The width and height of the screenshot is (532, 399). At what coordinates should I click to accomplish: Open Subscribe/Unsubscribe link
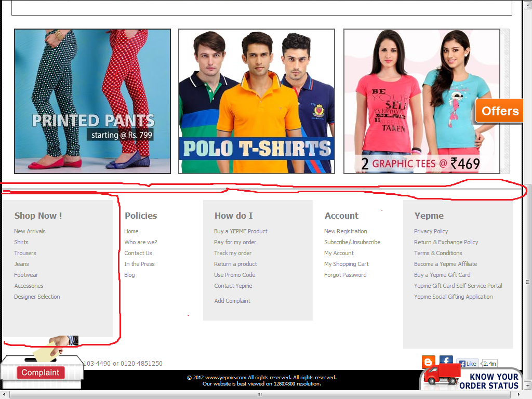coord(352,242)
